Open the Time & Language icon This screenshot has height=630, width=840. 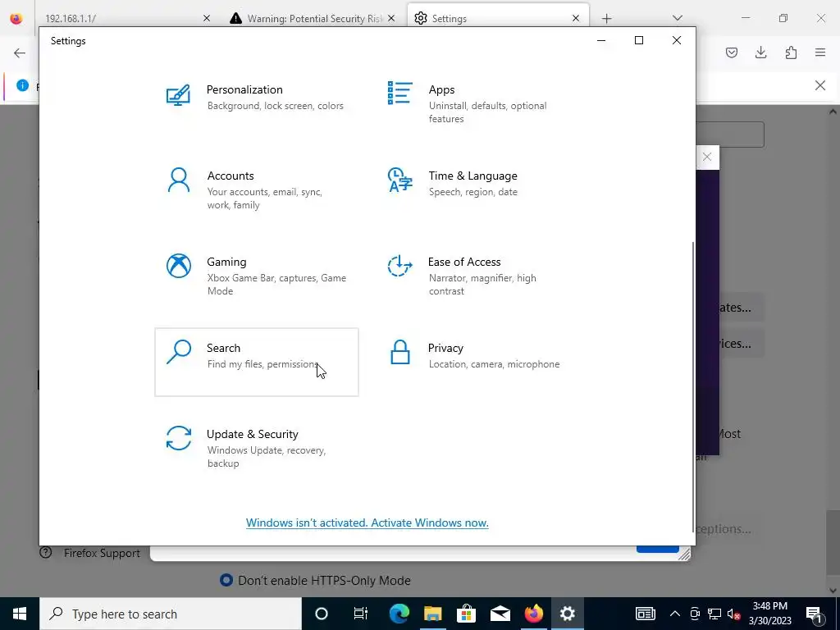(399, 180)
